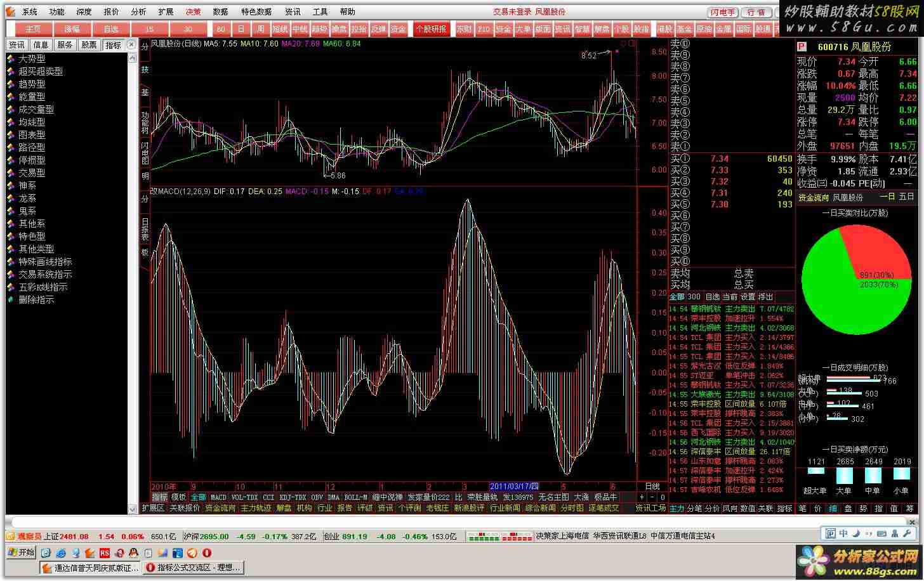This screenshot has width=924, height=581.
Task: Open the 功能 menu
Action: point(57,11)
